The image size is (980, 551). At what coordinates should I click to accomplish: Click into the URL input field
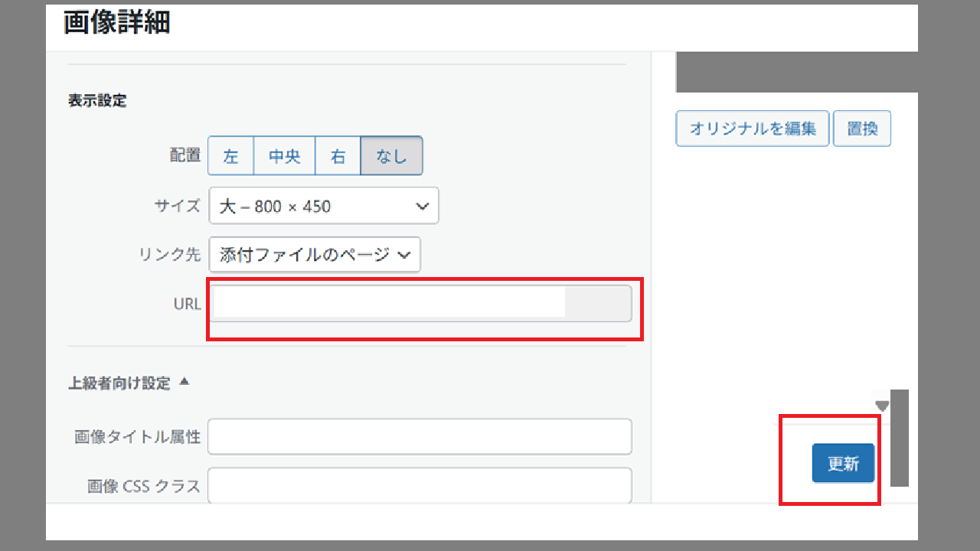420,304
